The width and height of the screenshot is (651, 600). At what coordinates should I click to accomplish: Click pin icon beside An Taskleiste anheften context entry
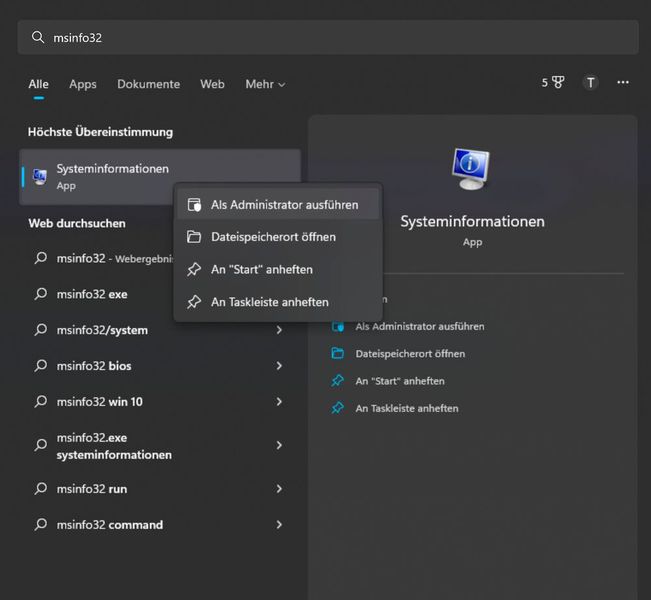194,302
